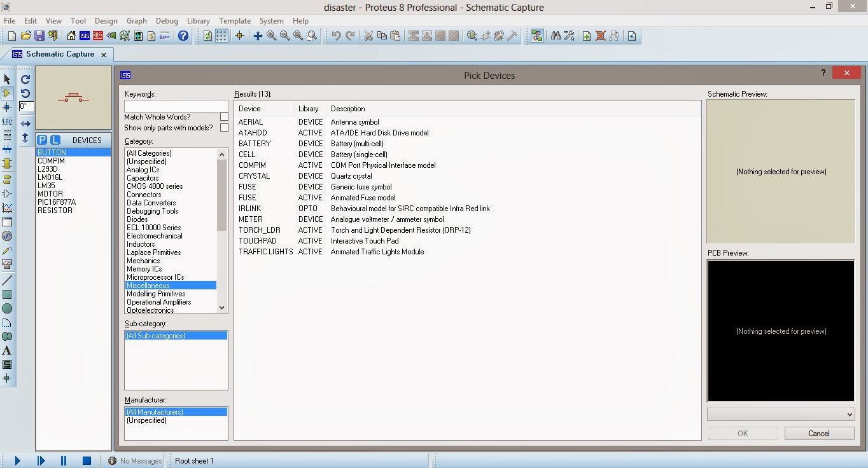Click the Pick Devices help question mark
Image resolution: width=868 pixels, height=468 pixels.
point(823,73)
